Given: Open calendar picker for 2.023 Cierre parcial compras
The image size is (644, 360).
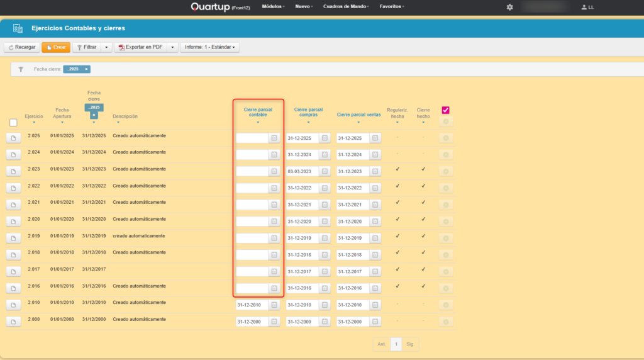Looking at the screenshot, I should 325,171.
